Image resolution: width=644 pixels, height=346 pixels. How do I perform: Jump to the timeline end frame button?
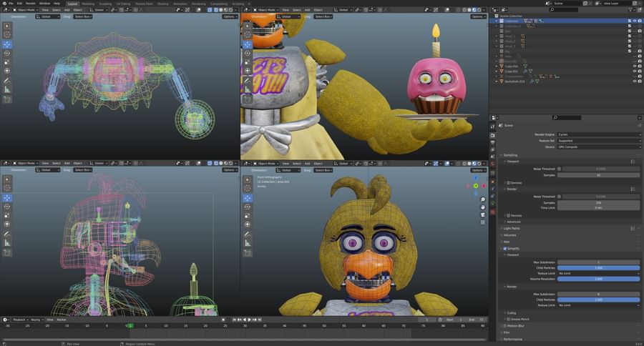coord(260,320)
